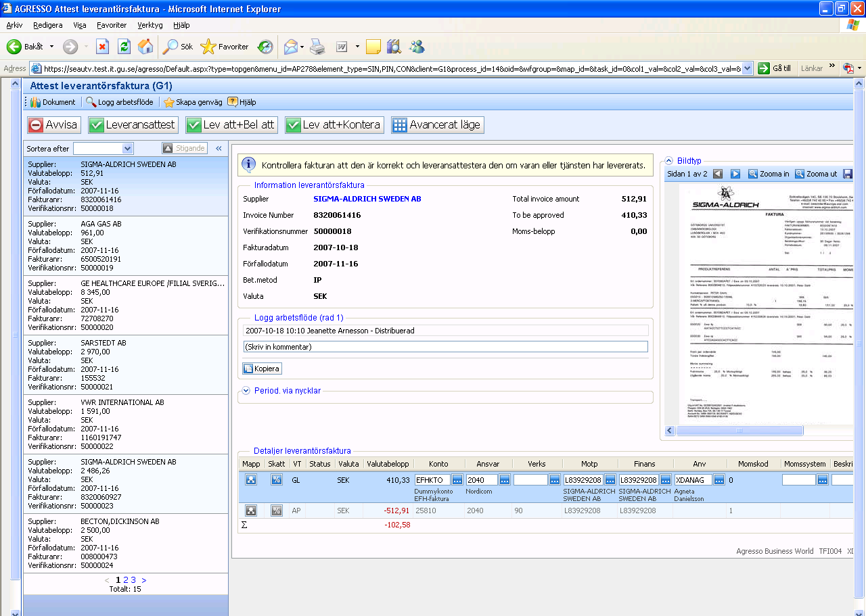Screen dimensions: 866x616
Task: Open the address bar URL dropdown
Action: tap(747, 68)
